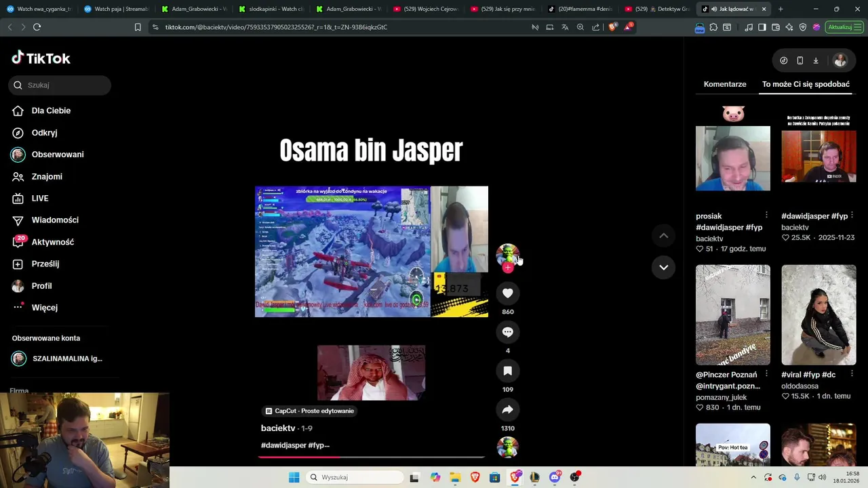The image size is (868, 488).
Task: Open pomazany_julek creator link
Action: coord(721,397)
